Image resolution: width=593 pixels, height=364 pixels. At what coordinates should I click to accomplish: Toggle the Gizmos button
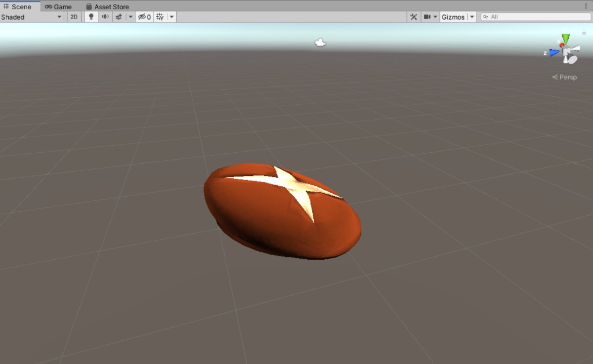coord(453,17)
